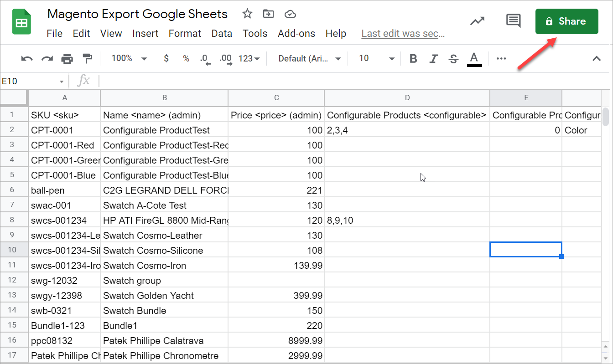
Task: Click the Last edit was seconds ago link
Action: [403, 33]
